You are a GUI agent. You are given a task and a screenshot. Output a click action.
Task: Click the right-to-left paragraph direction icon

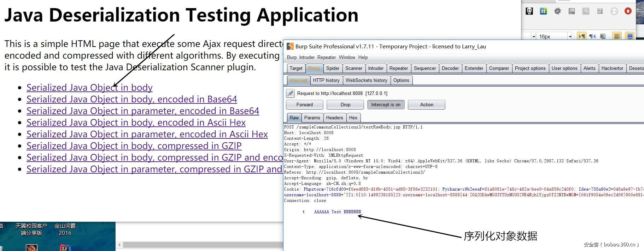tap(592, 36)
